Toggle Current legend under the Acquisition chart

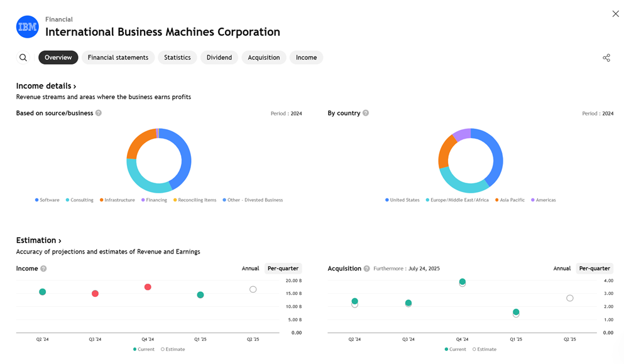pos(455,350)
